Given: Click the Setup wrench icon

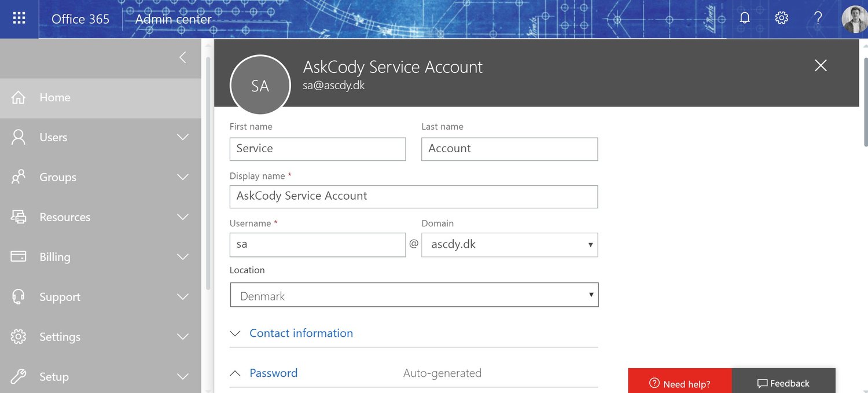Looking at the screenshot, I should click(19, 377).
